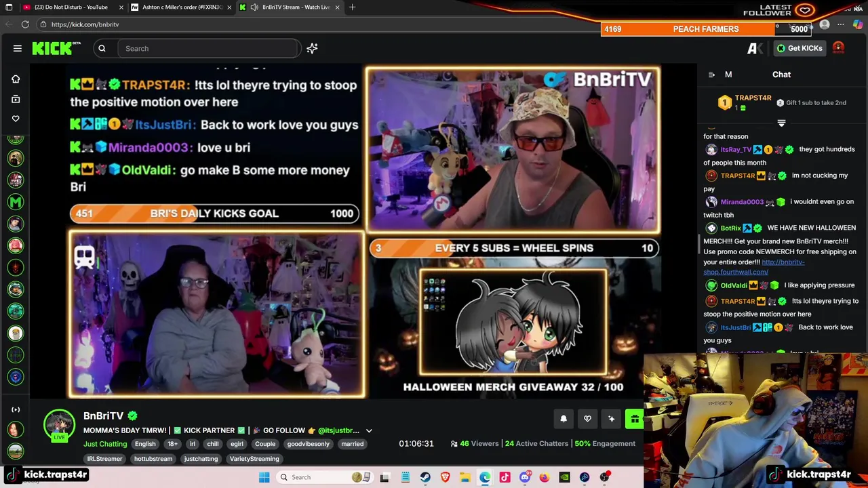Click the heart follow icon under stream
This screenshot has height=488, width=868.
pos(587,419)
